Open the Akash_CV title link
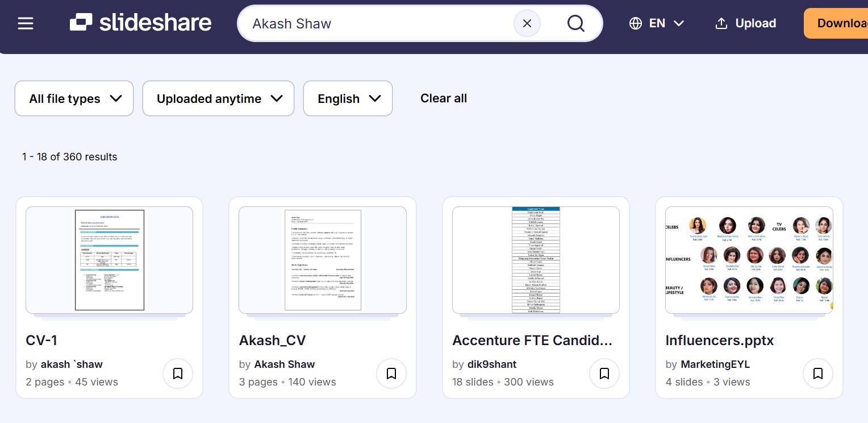 point(273,340)
